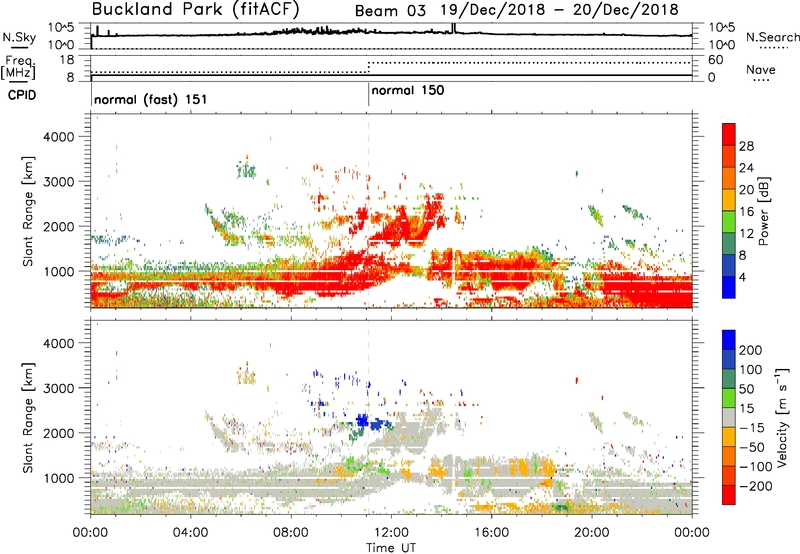Image resolution: width=800 pixels, height=554 pixels.
Task: Click the '28' tick on the power colorbar
Action: (x=746, y=146)
